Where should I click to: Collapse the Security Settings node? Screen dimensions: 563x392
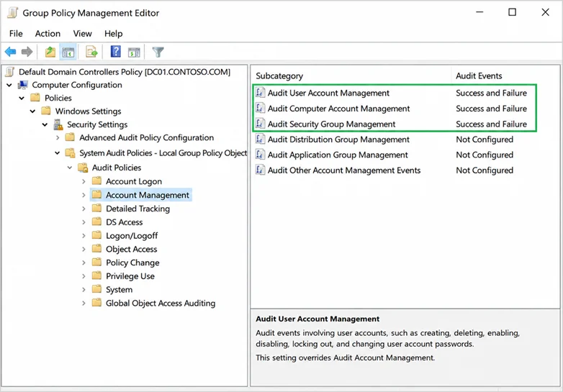click(x=45, y=124)
